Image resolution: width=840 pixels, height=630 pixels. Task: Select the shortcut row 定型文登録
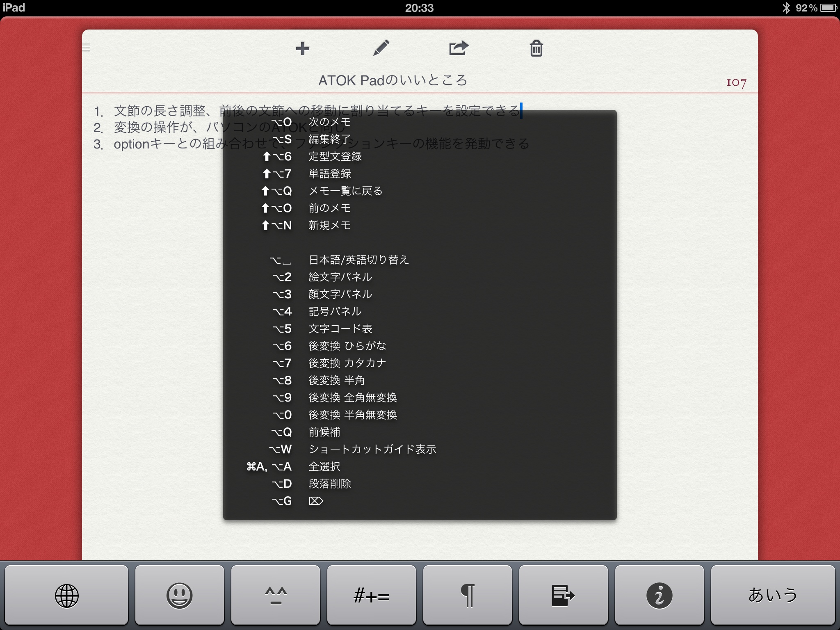pos(420,156)
